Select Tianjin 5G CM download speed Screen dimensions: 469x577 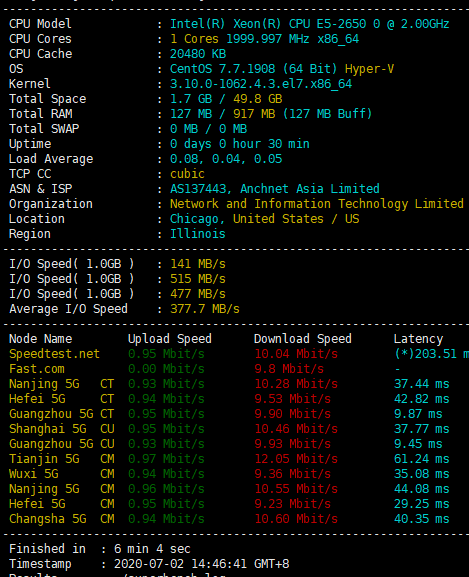pos(296,459)
